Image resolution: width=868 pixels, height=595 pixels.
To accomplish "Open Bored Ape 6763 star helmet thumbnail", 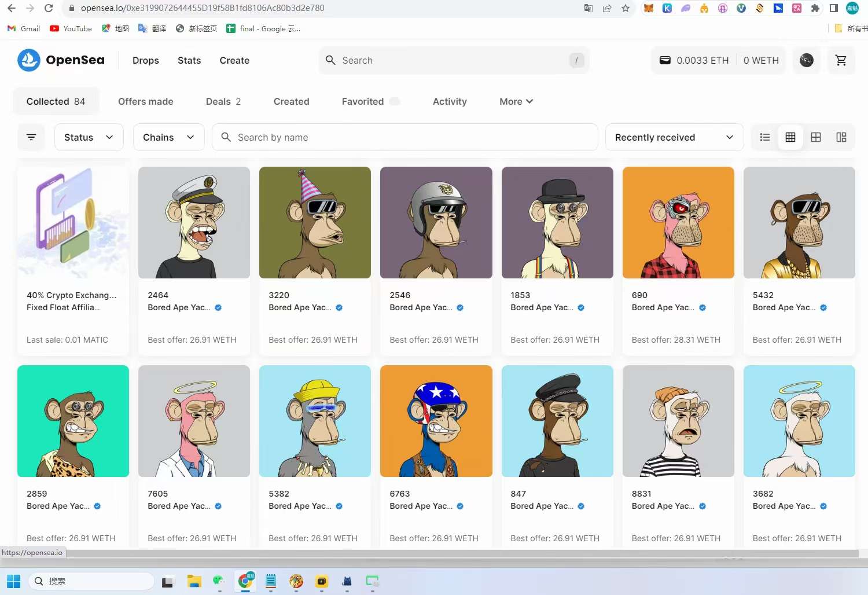I will 436,421.
